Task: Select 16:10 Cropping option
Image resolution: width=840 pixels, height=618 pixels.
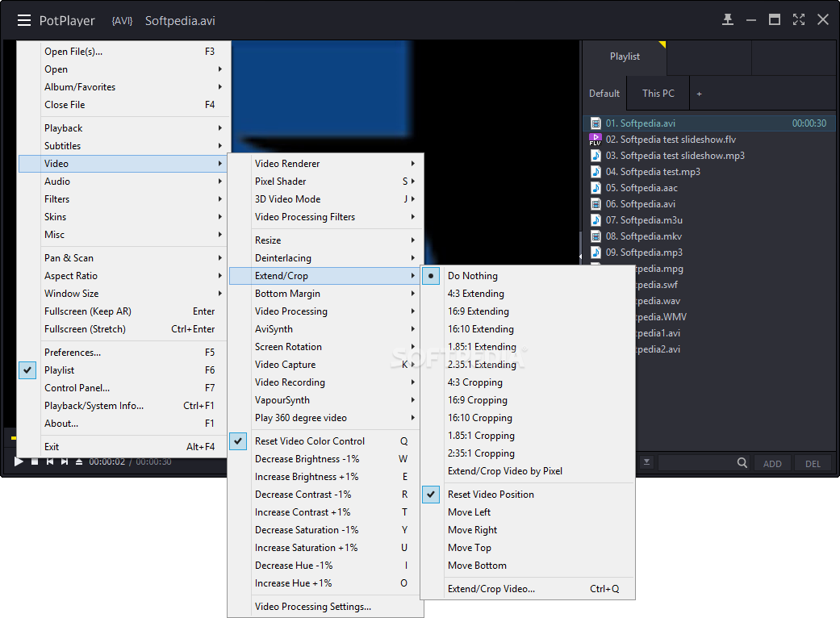Action: (x=528, y=418)
